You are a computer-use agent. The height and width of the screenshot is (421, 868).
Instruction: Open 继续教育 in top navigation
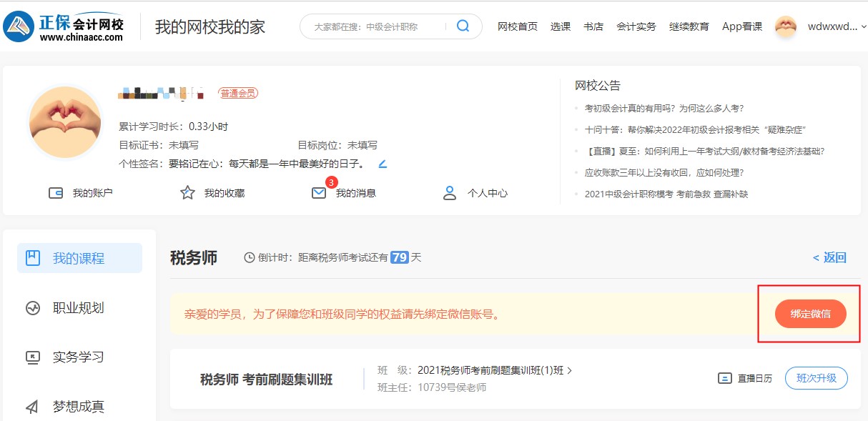point(689,26)
